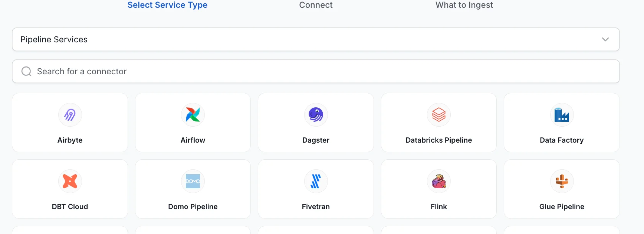The image size is (644, 234).
Task: Switch to the Connect step
Action: [316, 5]
